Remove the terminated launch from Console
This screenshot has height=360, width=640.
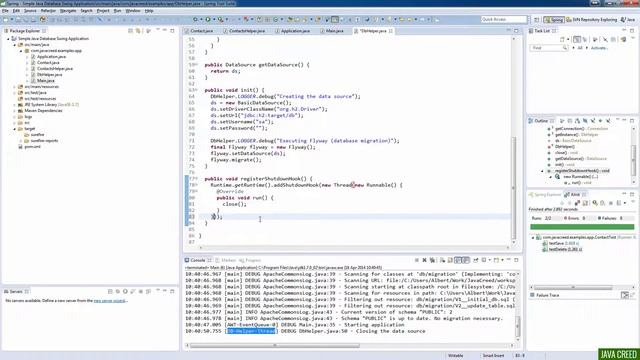pyautogui.click(x=424, y=260)
